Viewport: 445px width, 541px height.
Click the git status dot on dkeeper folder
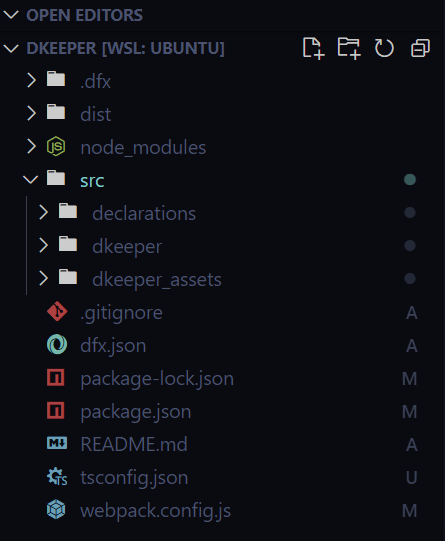[410, 246]
